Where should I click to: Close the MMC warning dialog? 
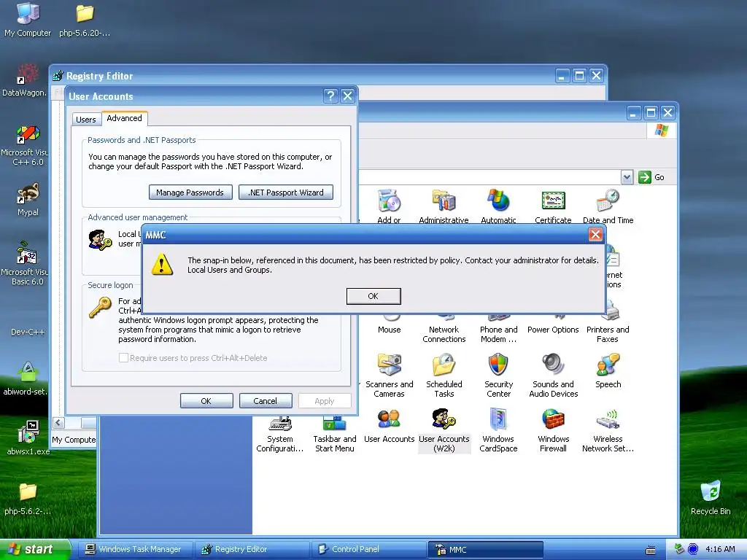[595, 234]
